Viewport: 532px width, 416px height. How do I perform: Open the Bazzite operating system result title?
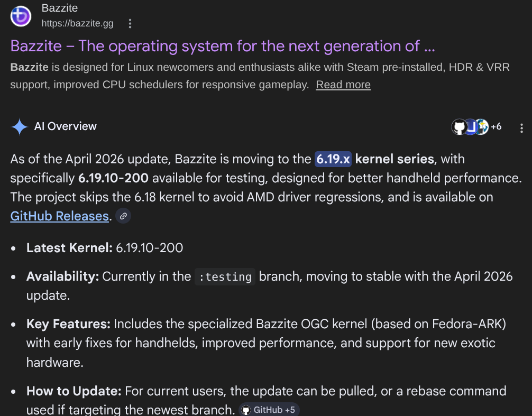(x=223, y=46)
